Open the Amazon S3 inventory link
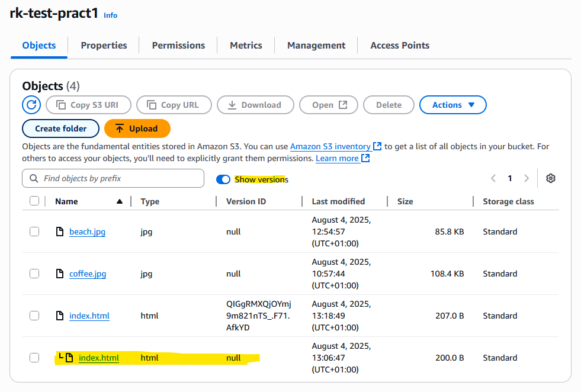581x392 pixels. click(x=330, y=146)
